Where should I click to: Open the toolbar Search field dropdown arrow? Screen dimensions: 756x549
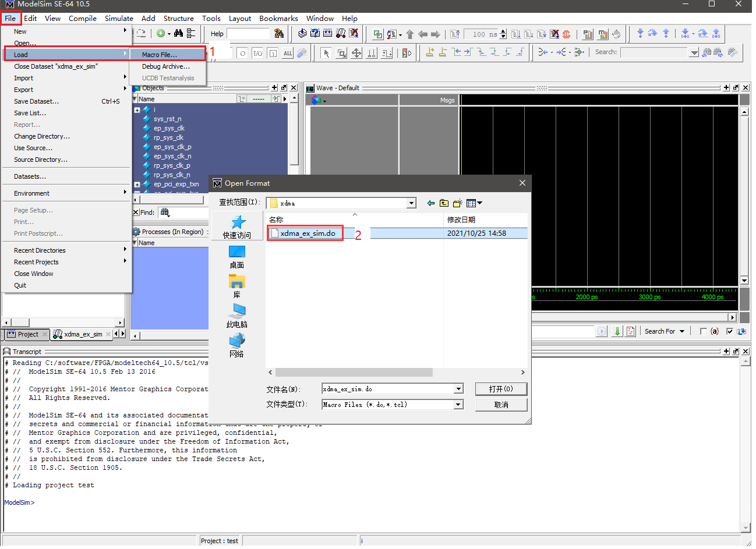click(694, 52)
